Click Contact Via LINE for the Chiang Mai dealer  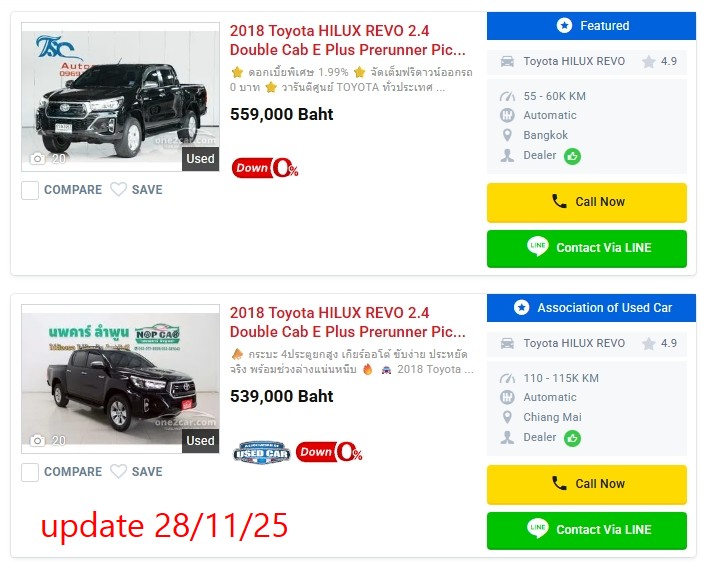click(x=587, y=530)
